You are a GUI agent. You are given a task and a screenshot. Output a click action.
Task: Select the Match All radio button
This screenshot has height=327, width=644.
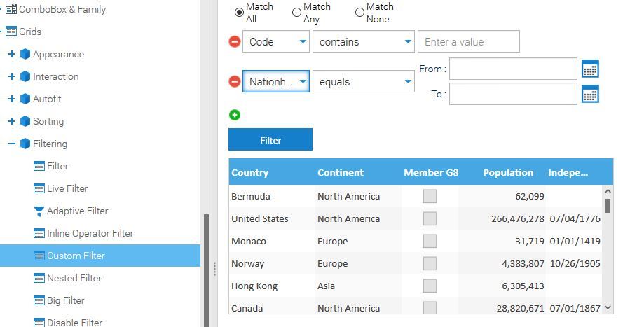click(240, 12)
